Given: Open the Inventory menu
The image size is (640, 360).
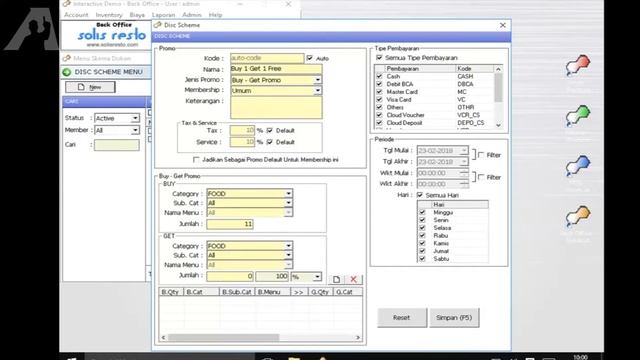Looking at the screenshot, I should tap(109, 15).
